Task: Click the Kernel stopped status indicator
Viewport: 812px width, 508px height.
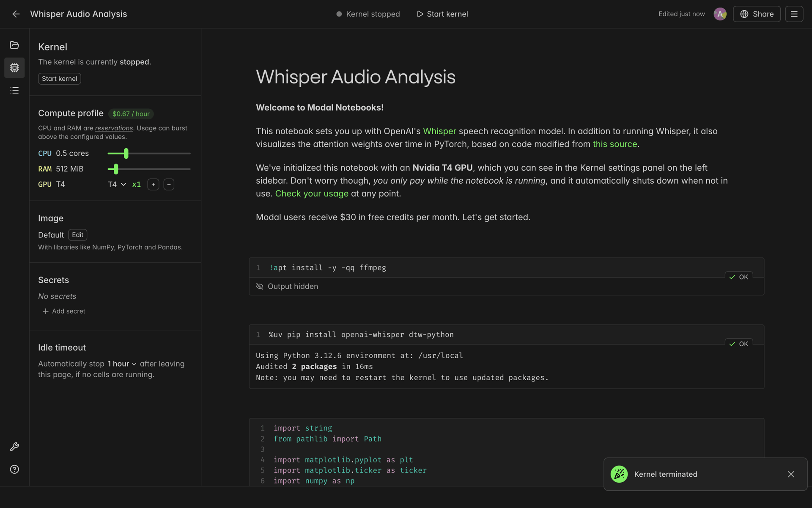Action: click(x=368, y=14)
